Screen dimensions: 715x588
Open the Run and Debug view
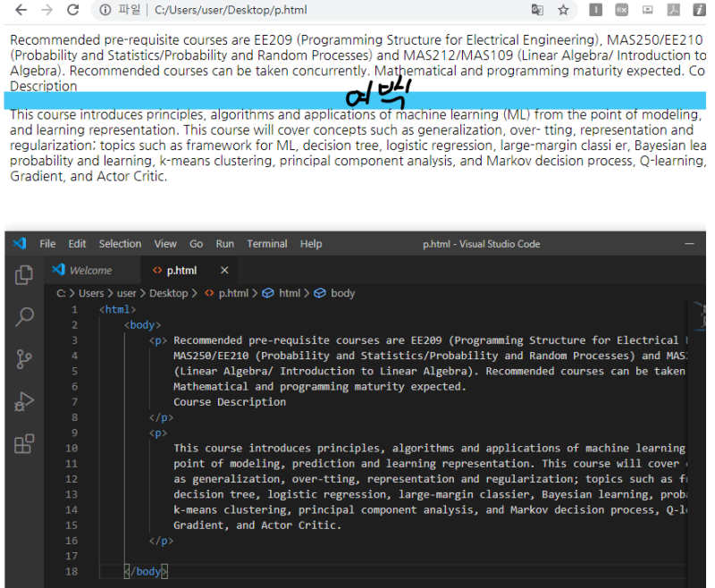coord(24,401)
